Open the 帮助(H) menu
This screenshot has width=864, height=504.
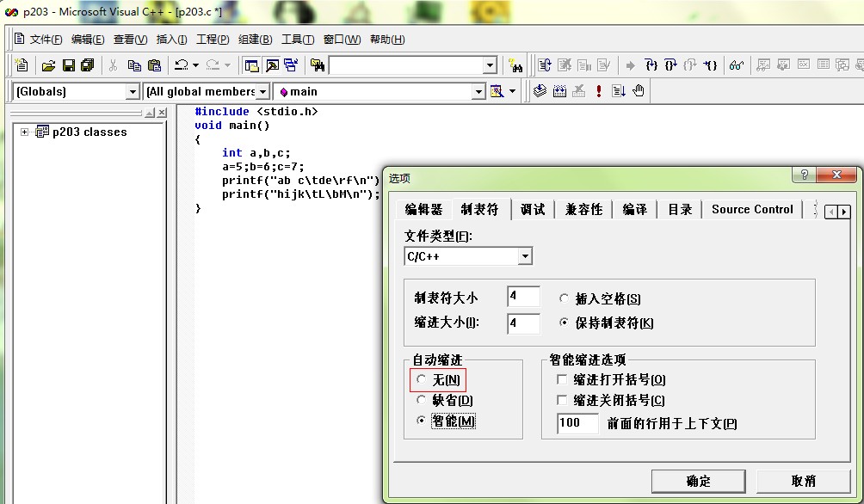point(387,39)
